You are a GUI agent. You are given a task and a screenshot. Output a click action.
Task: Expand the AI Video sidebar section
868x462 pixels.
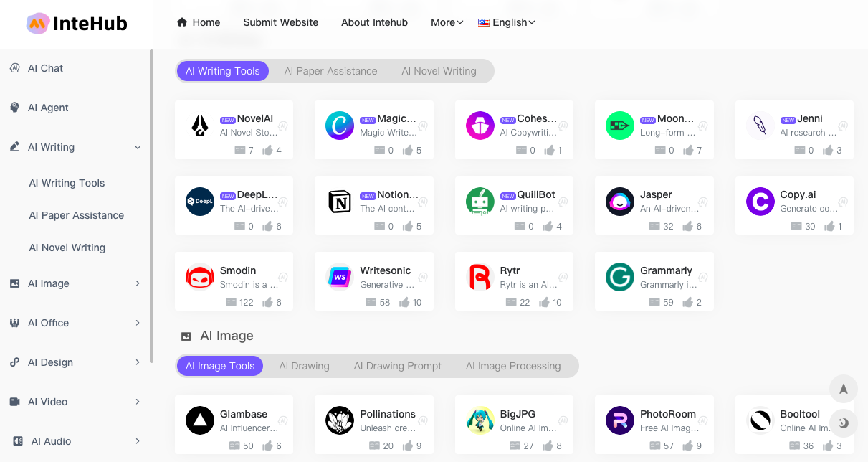[138, 402]
